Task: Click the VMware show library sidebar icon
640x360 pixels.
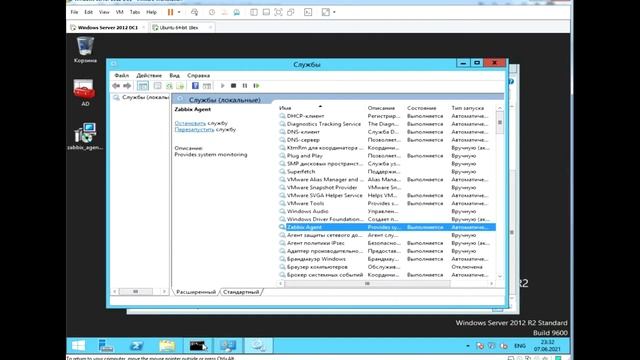Action: pos(254,12)
